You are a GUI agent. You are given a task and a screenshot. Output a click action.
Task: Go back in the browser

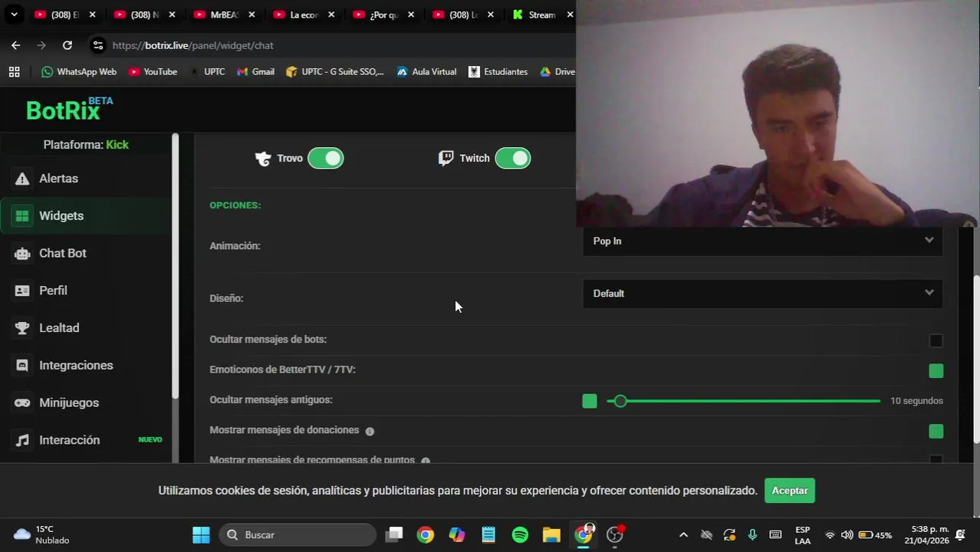point(16,45)
